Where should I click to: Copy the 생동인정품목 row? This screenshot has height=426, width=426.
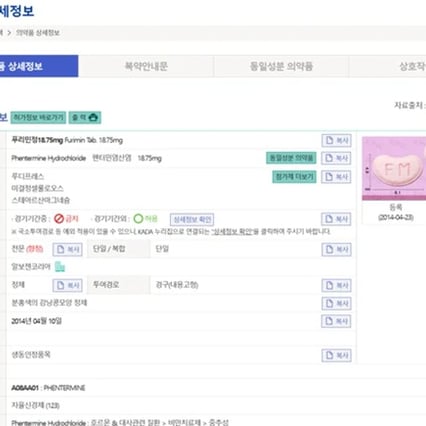click(336, 355)
